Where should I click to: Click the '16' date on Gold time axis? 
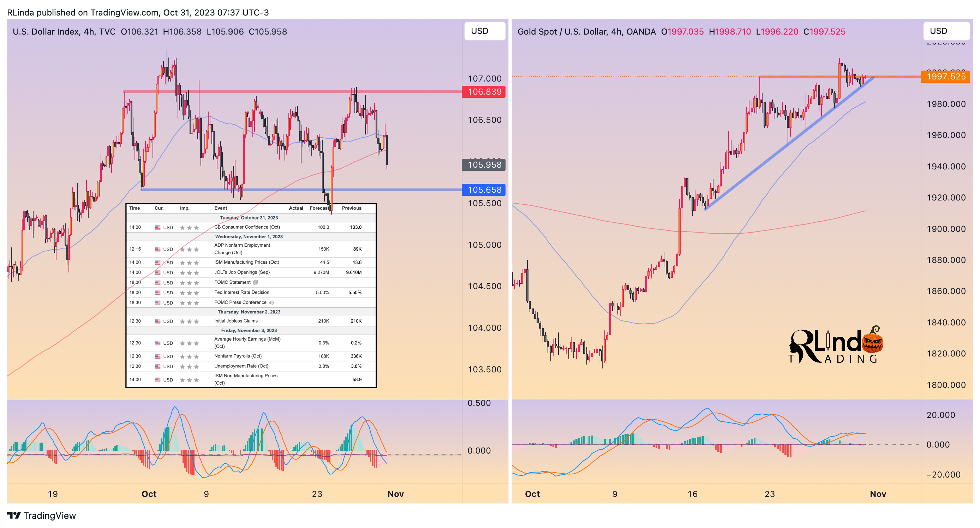692,494
